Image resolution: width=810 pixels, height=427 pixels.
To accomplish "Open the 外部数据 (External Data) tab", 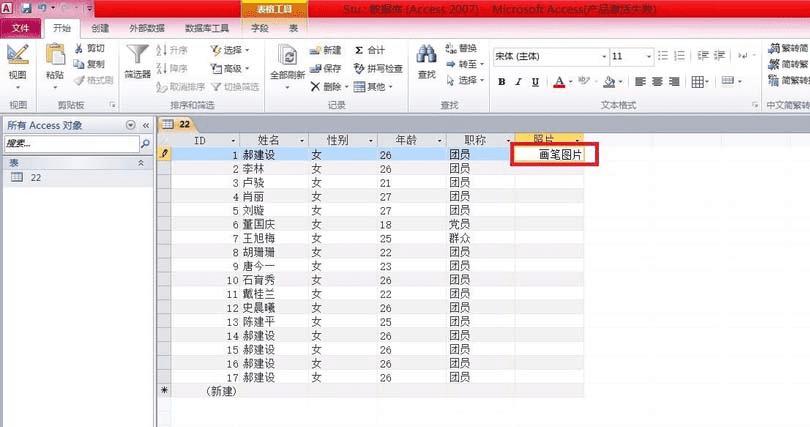I will [147, 28].
